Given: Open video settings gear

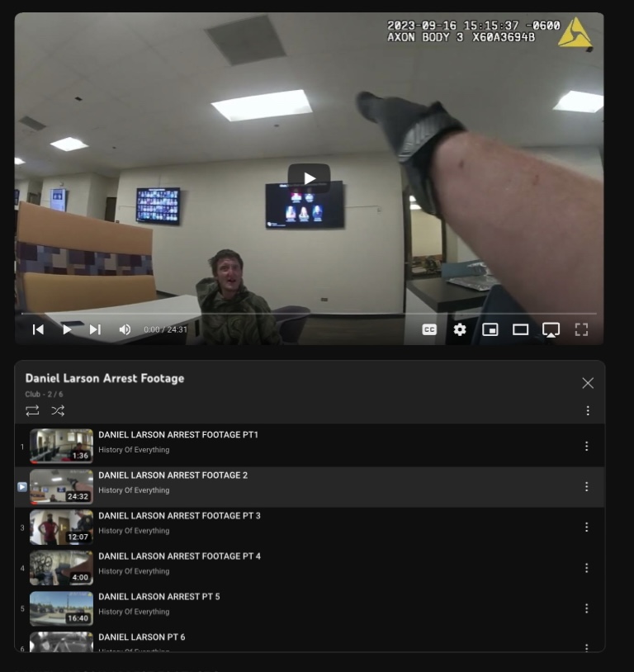Looking at the screenshot, I should tap(460, 329).
